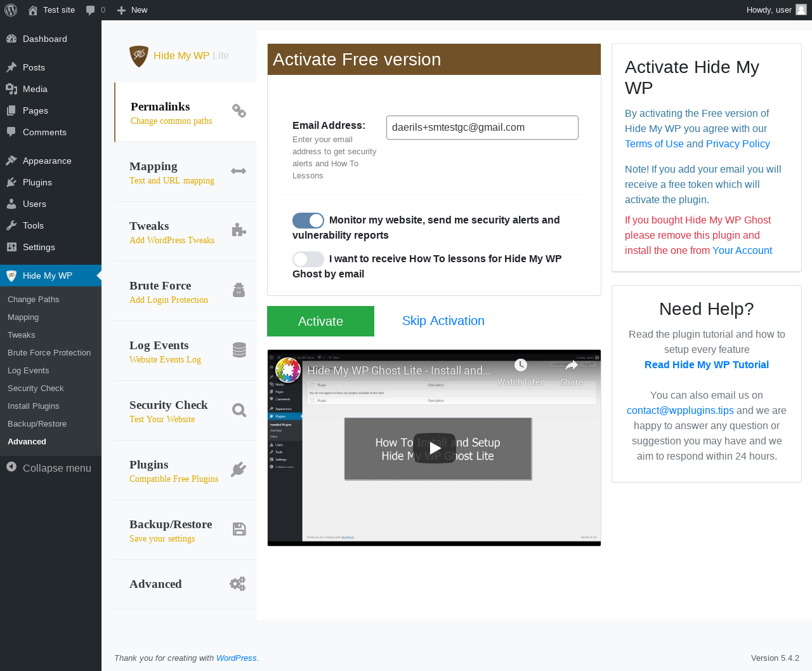Image resolution: width=812 pixels, height=671 pixels.
Task: Enable the How To lessons email toggle
Action: tap(308, 259)
